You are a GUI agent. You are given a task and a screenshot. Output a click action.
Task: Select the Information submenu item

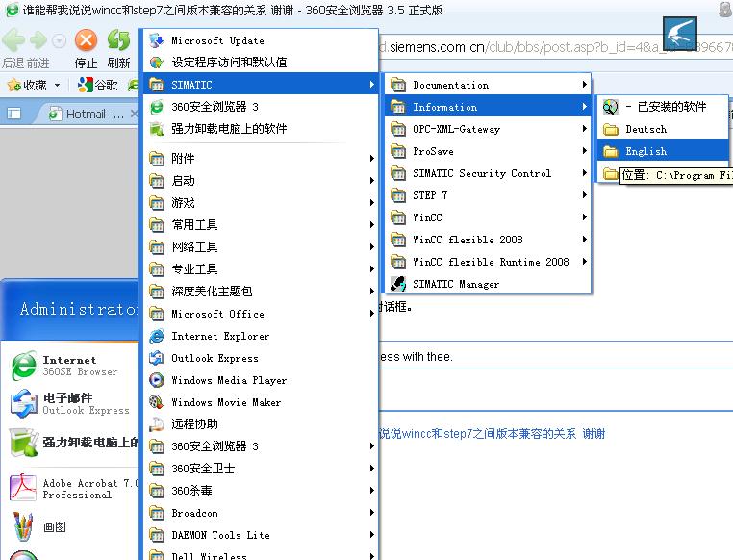pos(488,107)
